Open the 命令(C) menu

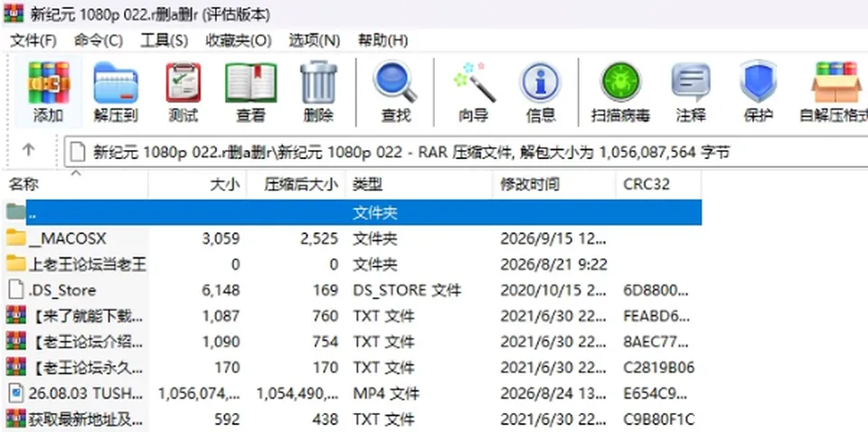click(x=98, y=41)
